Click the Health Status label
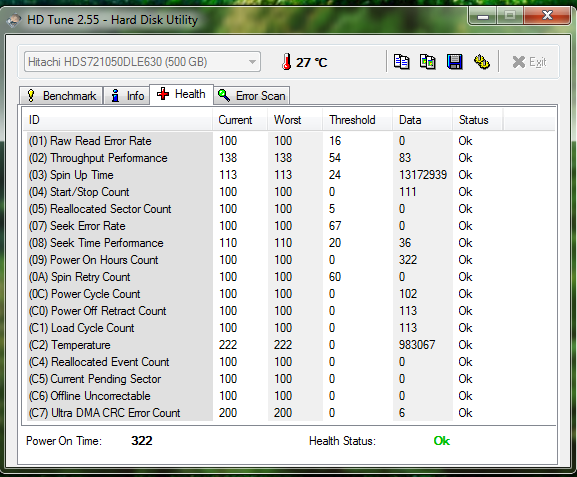 click(342, 441)
